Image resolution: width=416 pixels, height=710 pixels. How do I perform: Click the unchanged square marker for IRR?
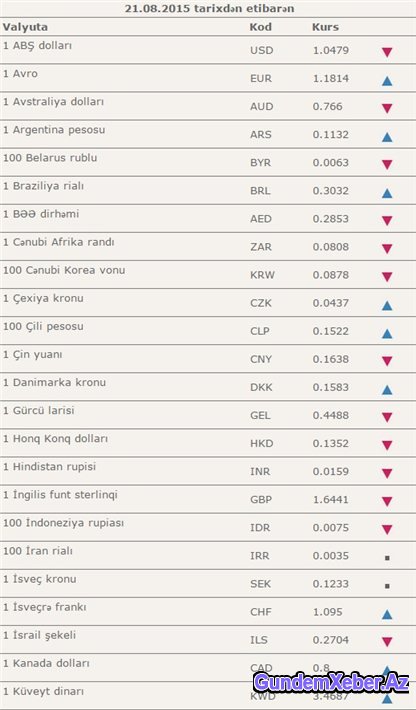387,558
